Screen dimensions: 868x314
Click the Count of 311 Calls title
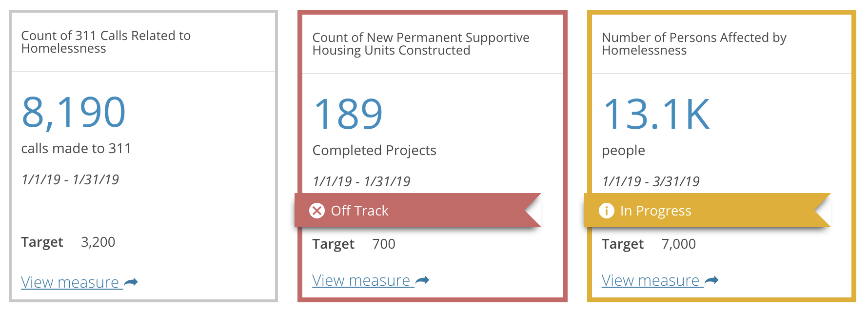(106, 42)
